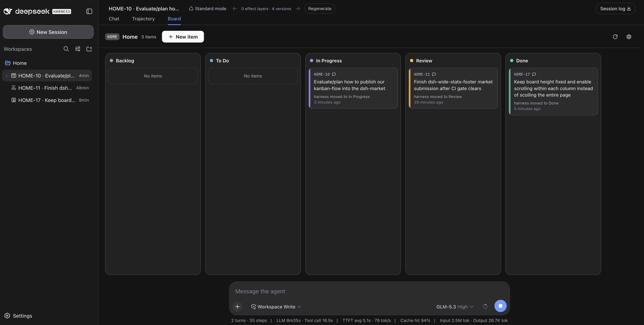Start a New Session
This screenshot has width=644, height=325.
click(x=48, y=32)
